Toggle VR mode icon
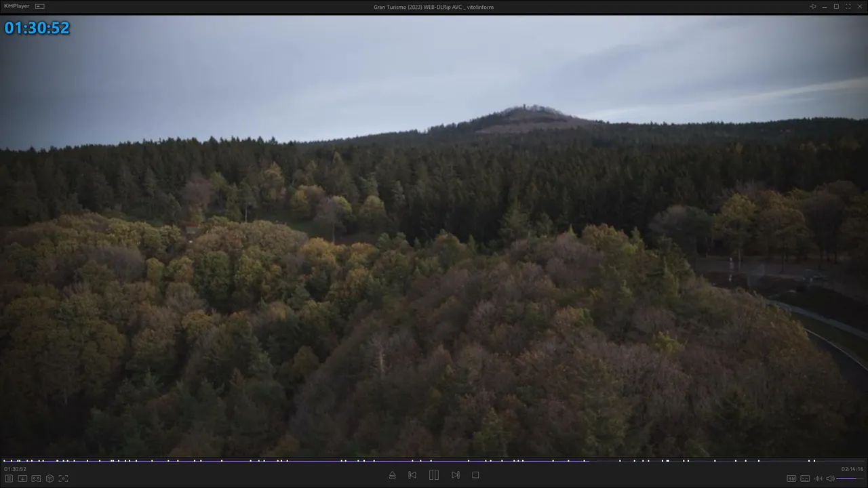The image size is (868, 488). pyautogui.click(x=36, y=479)
